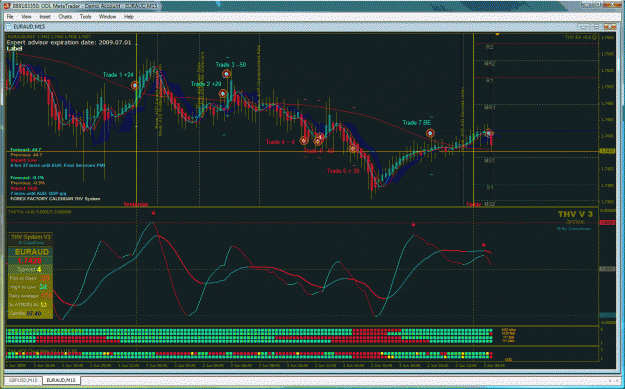Select the EURAUD,M15 chart tab
The width and height of the screenshot is (625, 389).
[x=61, y=380]
